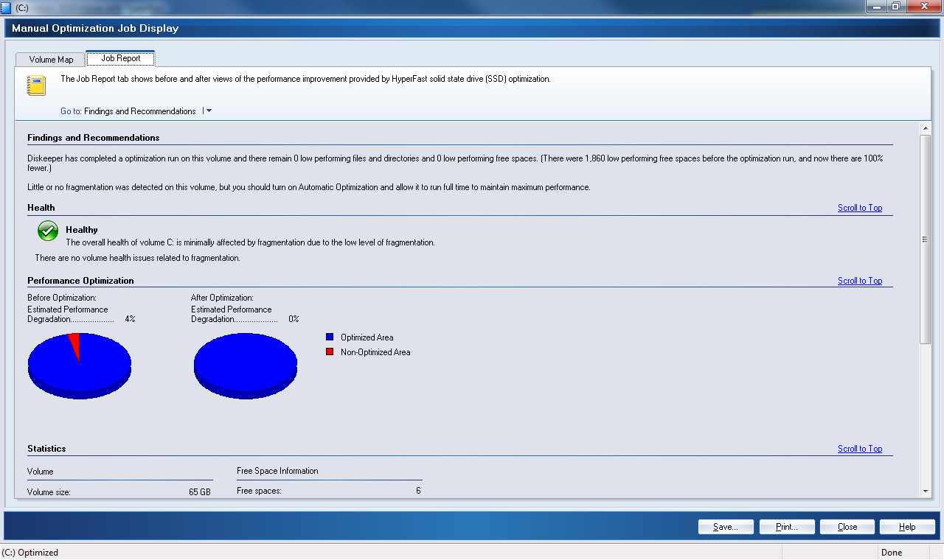
Task: Click the report scrollbar up arrow
Action: pos(925,128)
